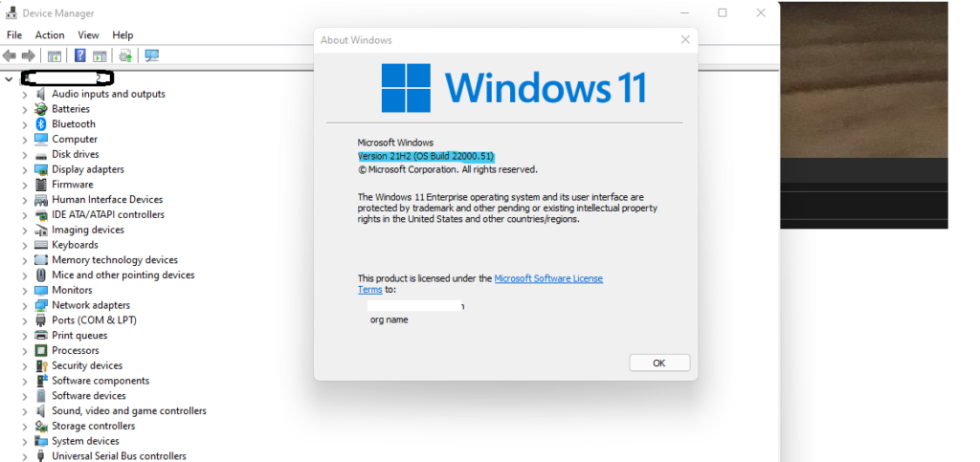This screenshot has width=980, height=462.
Task: Expand the Computer category
Action: pos(24,140)
